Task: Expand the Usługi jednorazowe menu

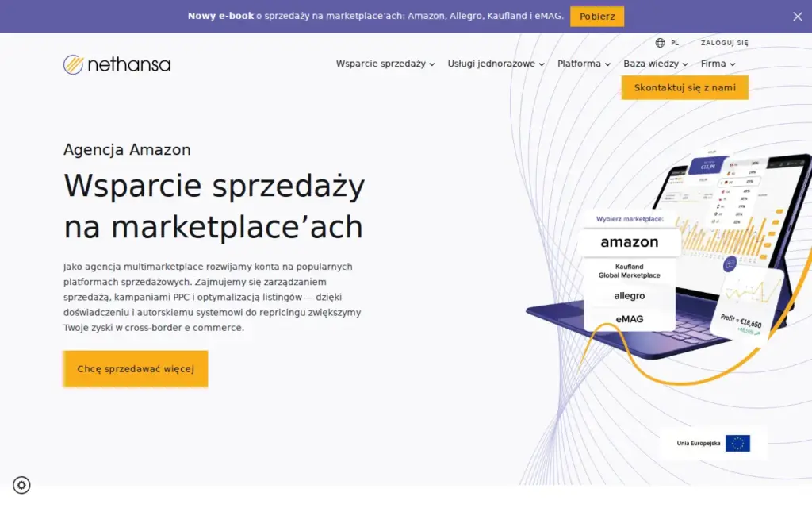Action: [x=496, y=63]
